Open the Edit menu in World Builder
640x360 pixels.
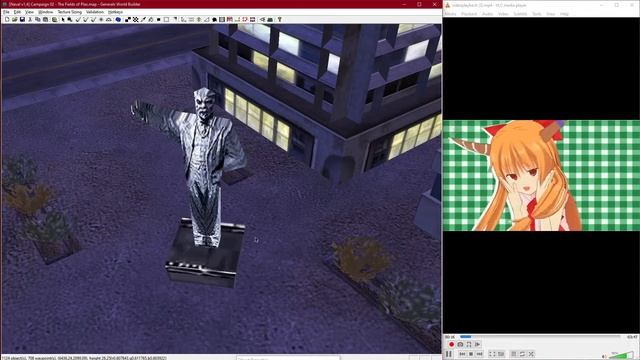(x=17, y=12)
